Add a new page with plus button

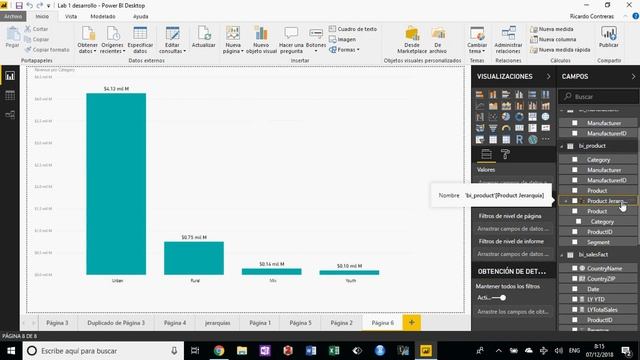pyautogui.click(x=411, y=322)
